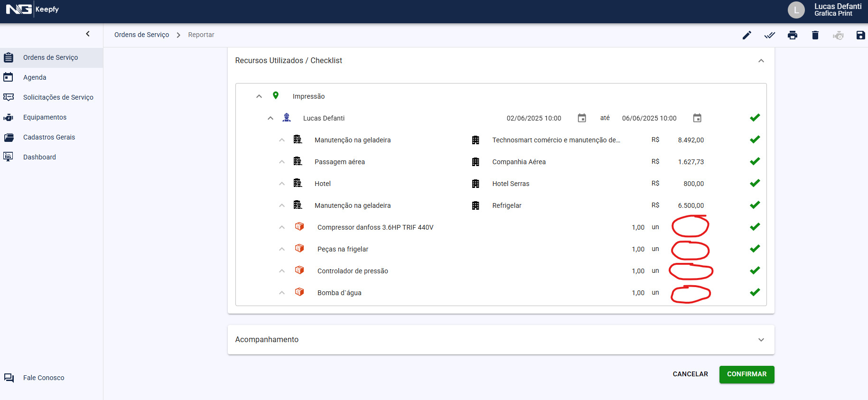Viewport: 868px width, 400px height.
Task: Collapse the Recursos Utilizados / Checklist panel
Action: coord(761,61)
